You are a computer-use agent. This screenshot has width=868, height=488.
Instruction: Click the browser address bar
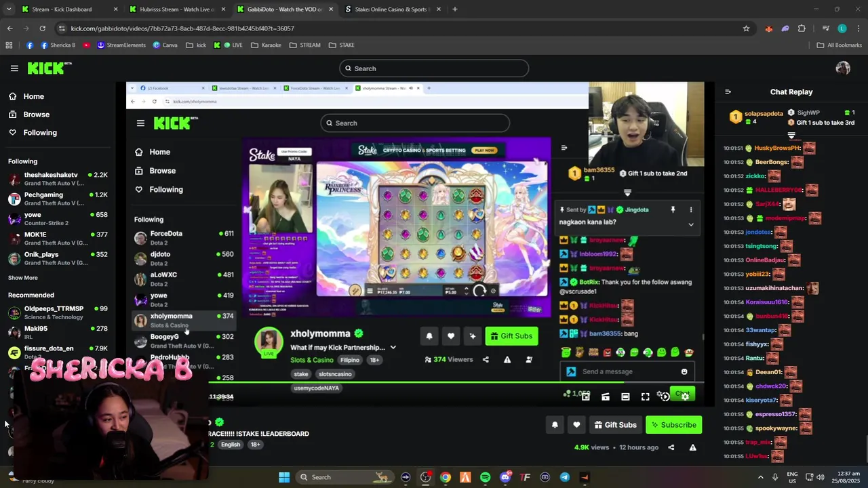(x=400, y=28)
